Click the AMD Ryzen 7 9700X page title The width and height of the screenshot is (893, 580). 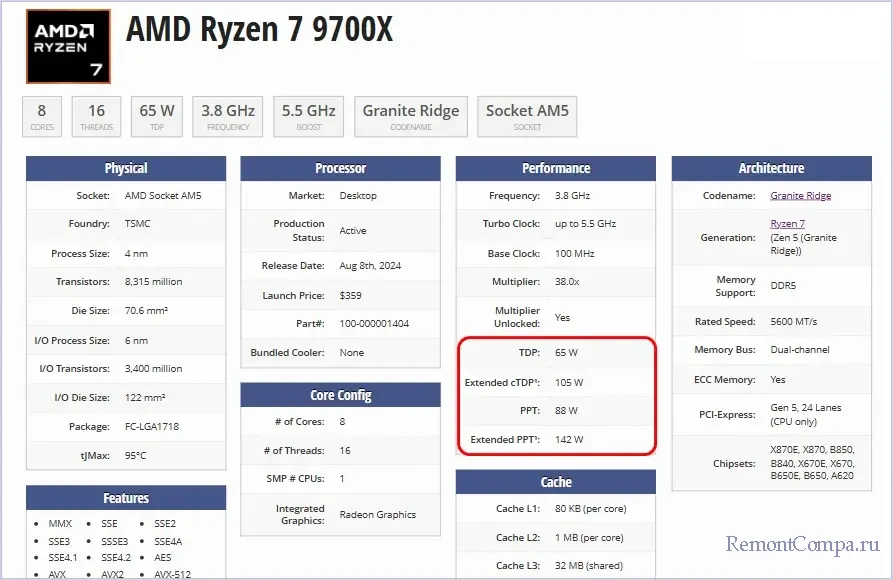point(260,30)
